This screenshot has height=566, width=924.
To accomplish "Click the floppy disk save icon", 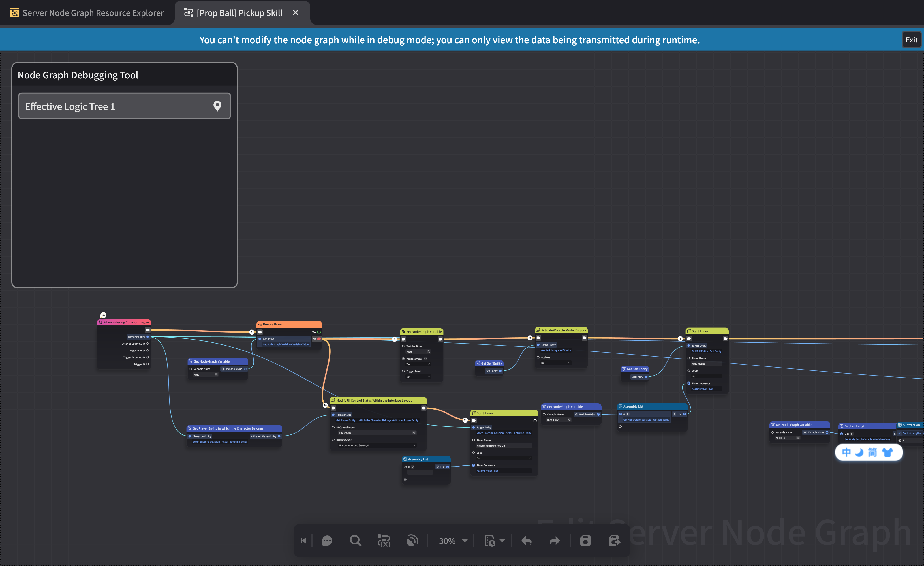I will coord(585,541).
